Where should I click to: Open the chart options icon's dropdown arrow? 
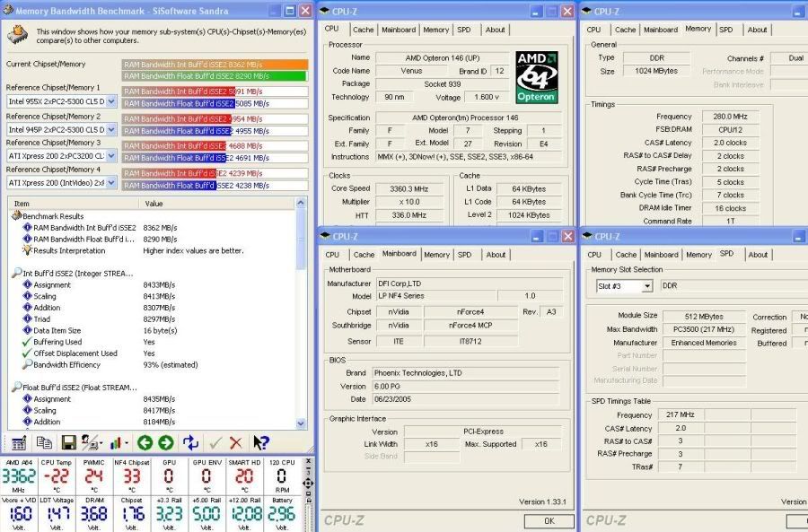tap(127, 443)
